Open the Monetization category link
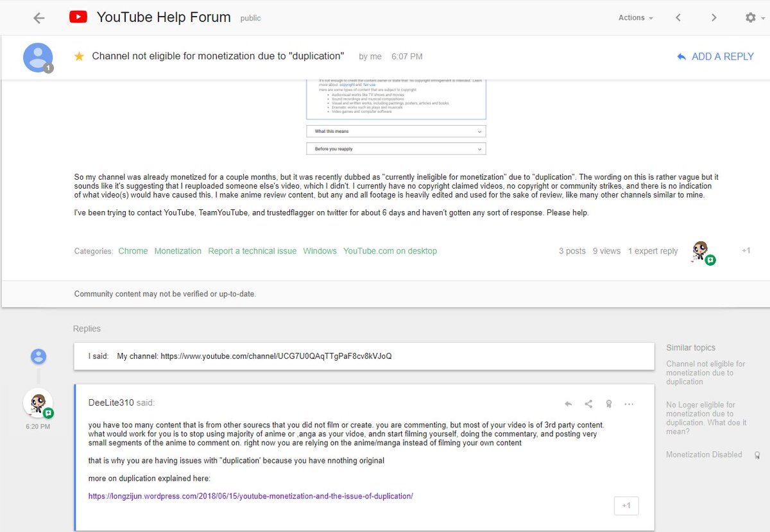 [x=178, y=251]
